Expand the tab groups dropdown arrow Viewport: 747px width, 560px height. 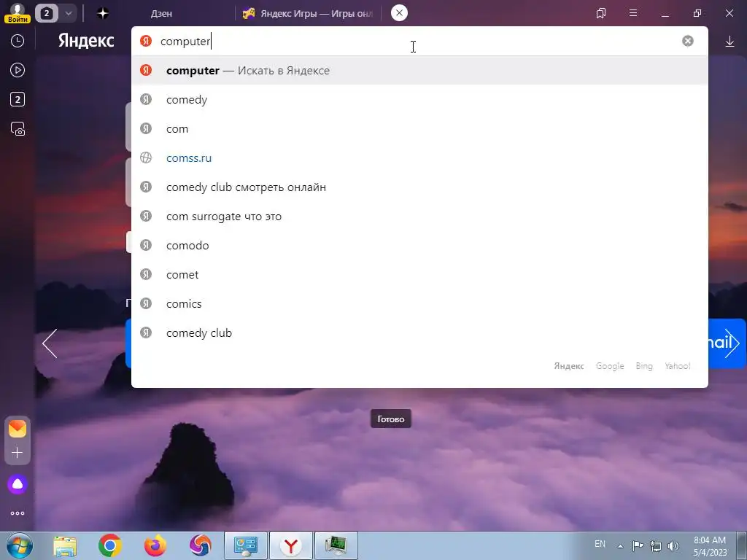pos(68,13)
